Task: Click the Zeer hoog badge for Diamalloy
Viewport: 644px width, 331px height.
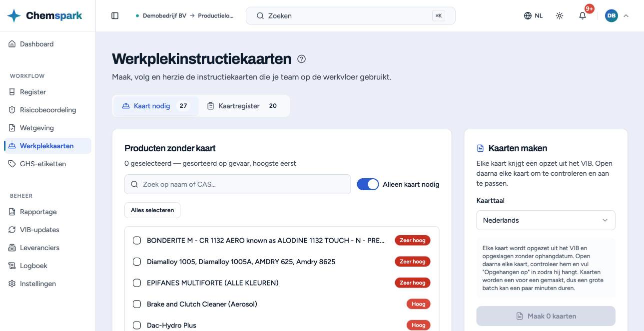Action: tap(413, 262)
